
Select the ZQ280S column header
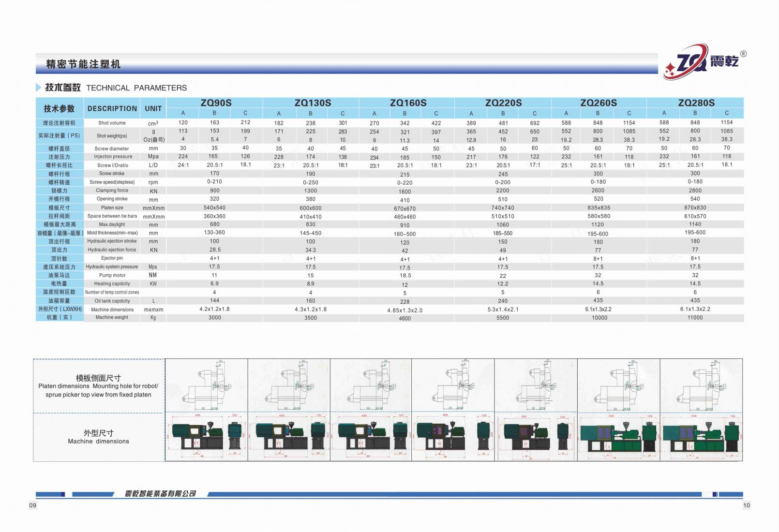coord(696,103)
